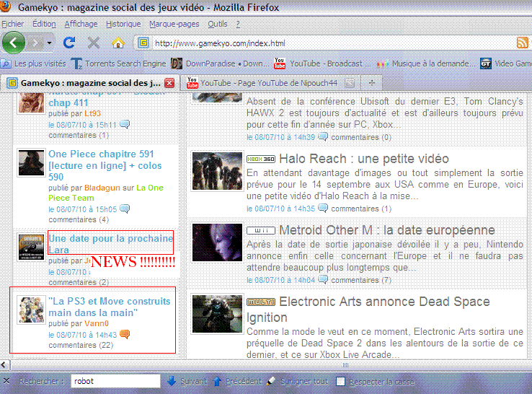The width and height of the screenshot is (532, 394).
Task: Click the RSS feed icon in address bar
Action: click(522, 43)
